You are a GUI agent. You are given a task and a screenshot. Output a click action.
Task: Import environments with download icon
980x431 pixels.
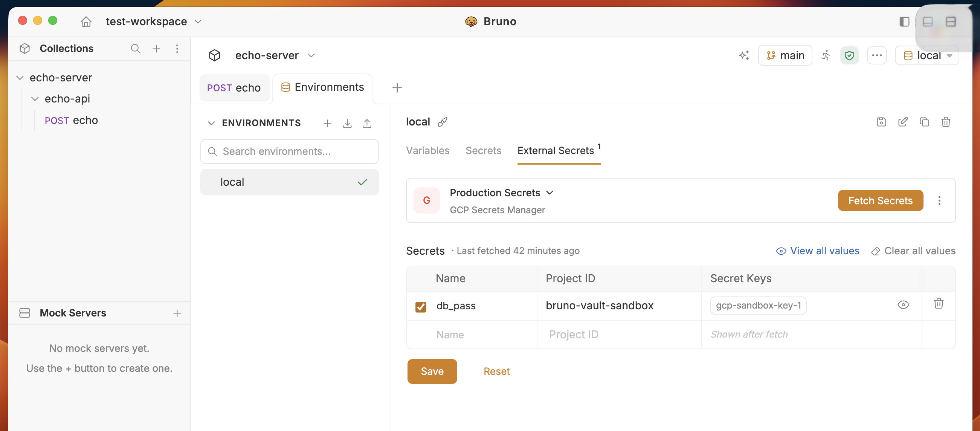[x=347, y=123]
